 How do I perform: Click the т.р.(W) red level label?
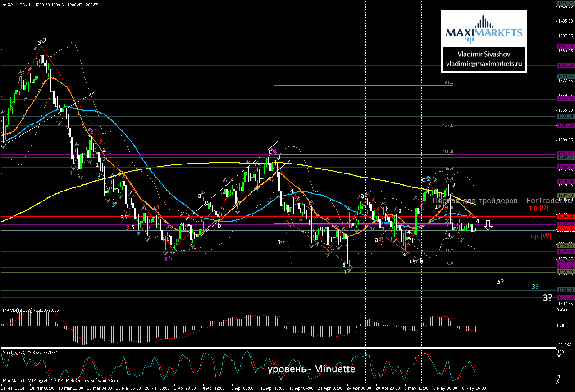pos(541,236)
